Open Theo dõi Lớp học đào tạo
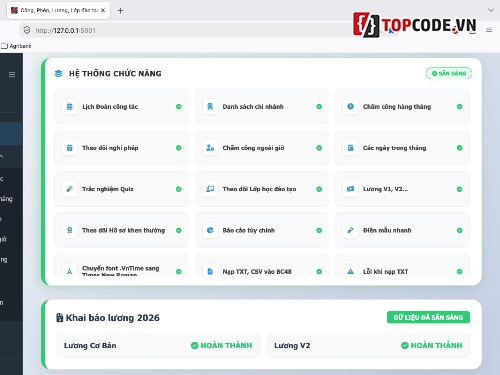The width and height of the screenshot is (500, 375). 262,189
